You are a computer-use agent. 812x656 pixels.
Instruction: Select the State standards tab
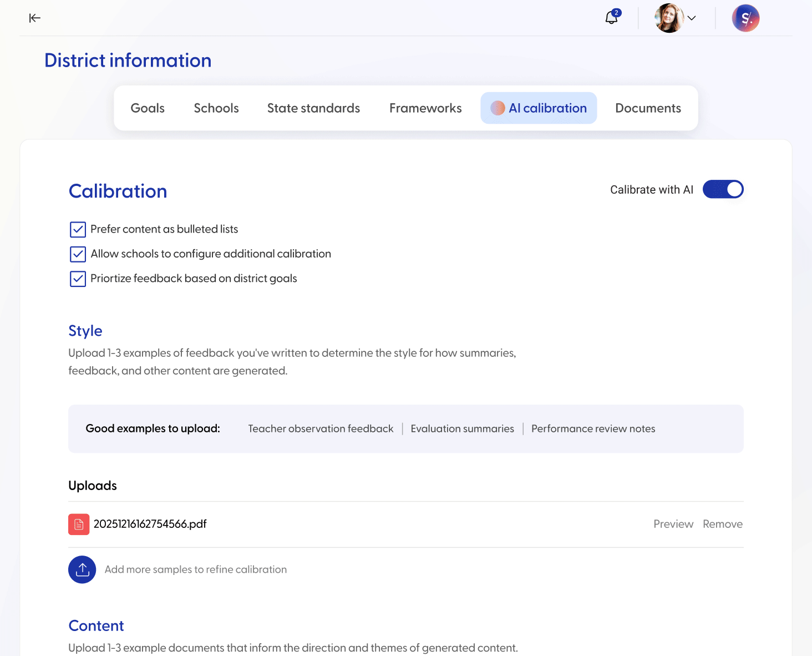pos(313,108)
